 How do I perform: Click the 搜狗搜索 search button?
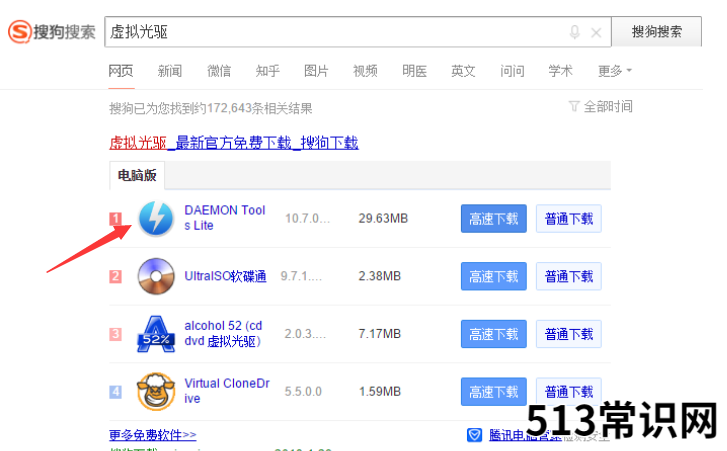coord(657,32)
